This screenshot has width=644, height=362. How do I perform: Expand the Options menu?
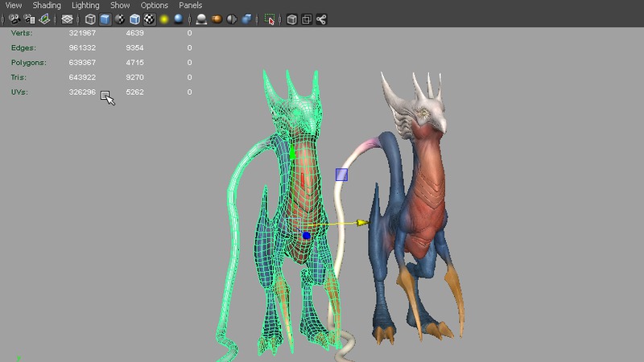[x=155, y=6]
